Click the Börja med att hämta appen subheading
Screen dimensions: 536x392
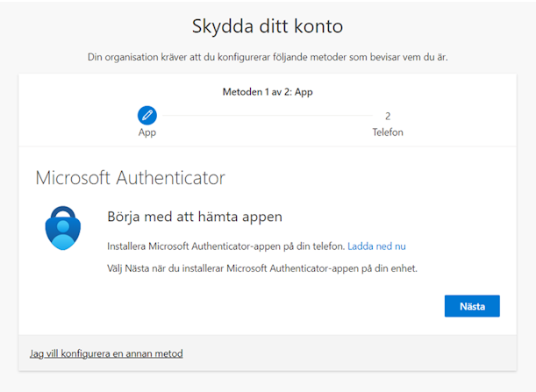pyautogui.click(x=195, y=217)
